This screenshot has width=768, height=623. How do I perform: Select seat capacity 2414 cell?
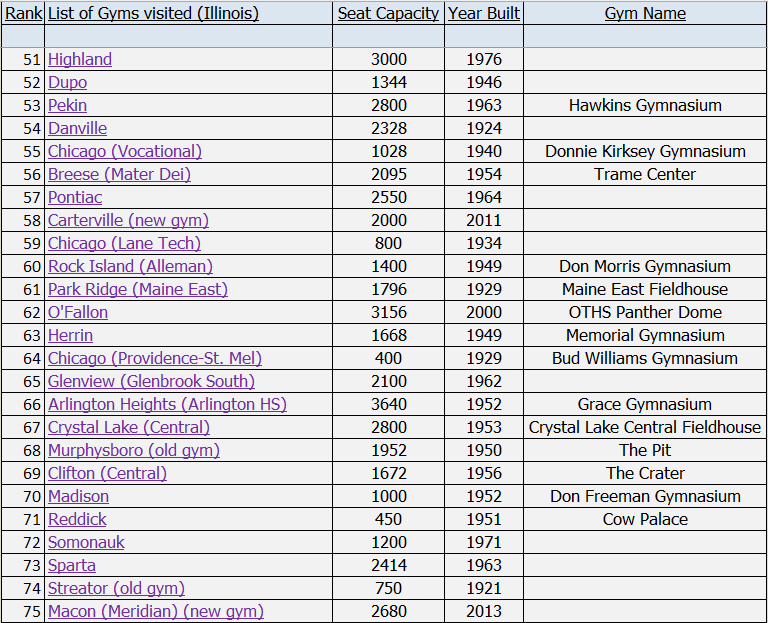(x=388, y=566)
